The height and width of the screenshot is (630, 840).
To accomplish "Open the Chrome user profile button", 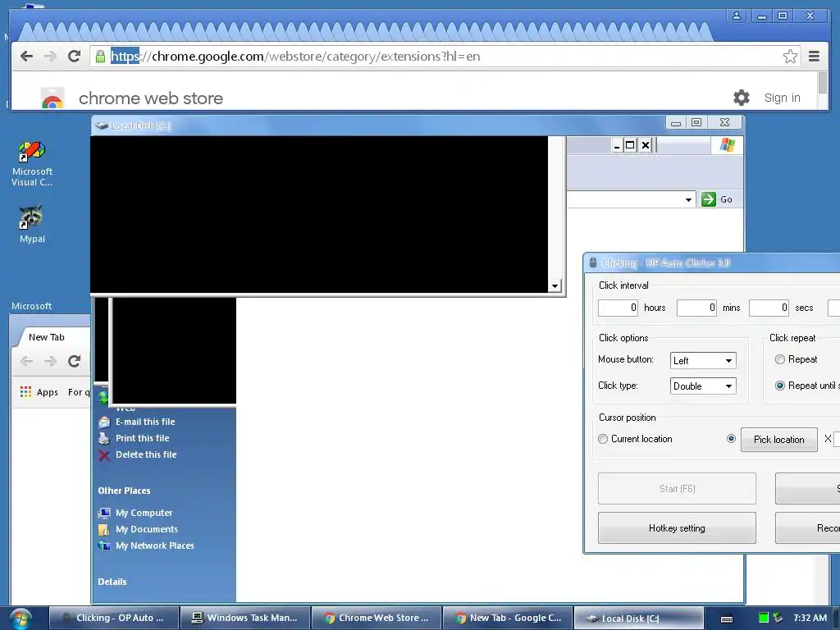I will coord(737,16).
